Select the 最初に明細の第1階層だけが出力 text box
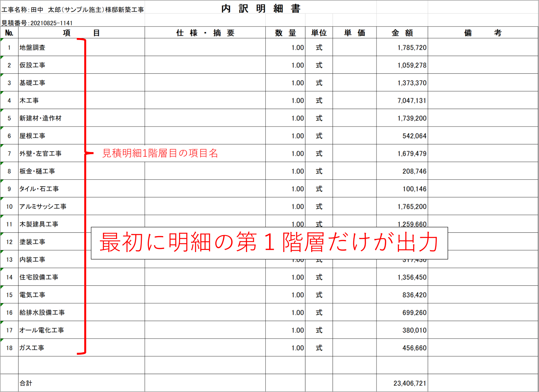The image size is (539, 392). (x=269, y=243)
